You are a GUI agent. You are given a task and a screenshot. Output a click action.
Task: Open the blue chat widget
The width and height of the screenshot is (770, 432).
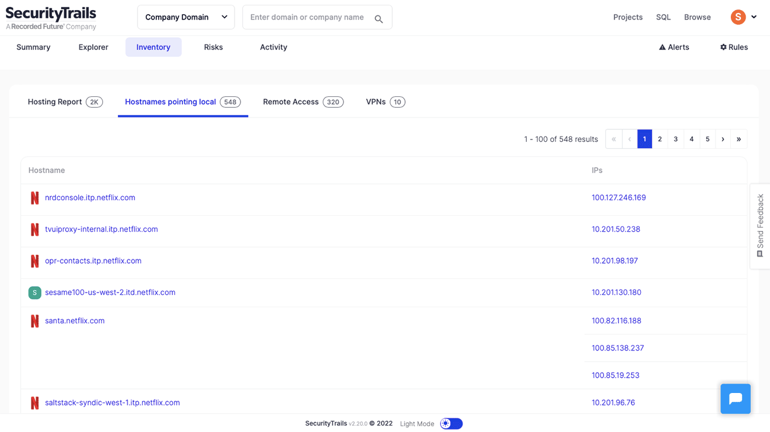[735, 399]
